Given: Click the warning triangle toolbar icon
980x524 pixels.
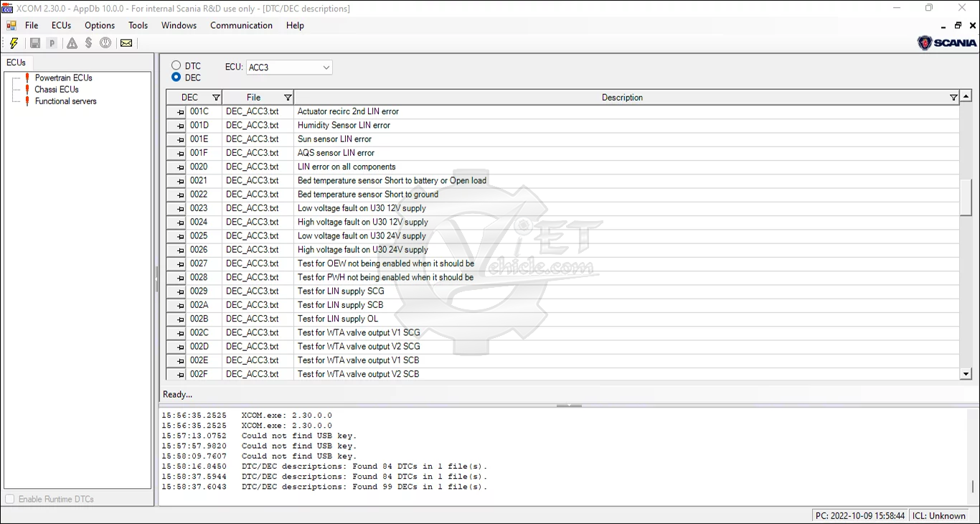Looking at the screenshot, I should tap(72, 43).
